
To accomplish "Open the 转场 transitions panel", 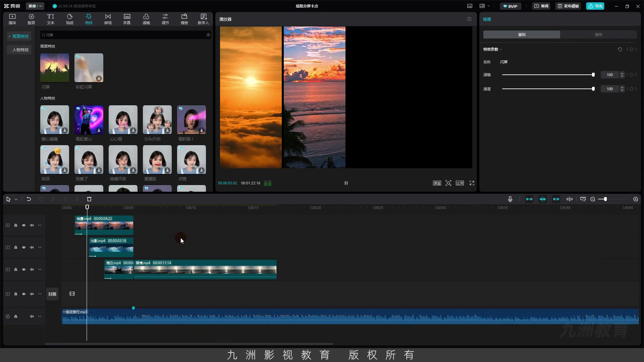I will 108,19.
